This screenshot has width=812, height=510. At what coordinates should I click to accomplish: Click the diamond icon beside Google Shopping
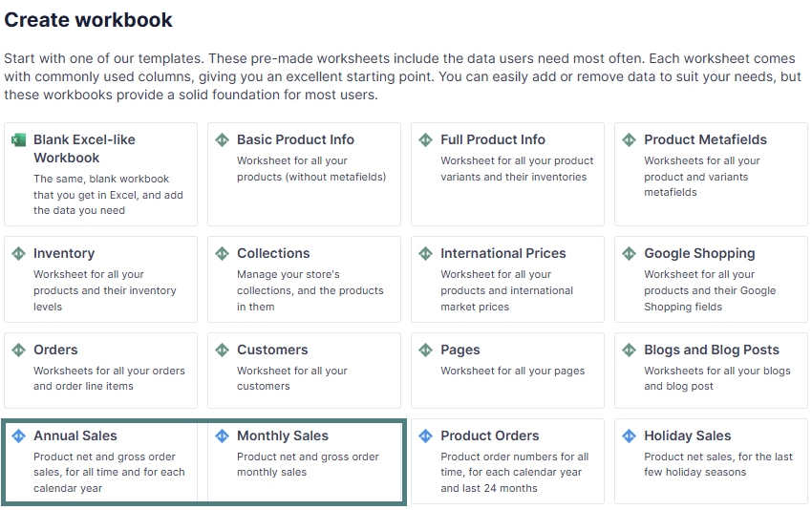click(x=630, y=254)
